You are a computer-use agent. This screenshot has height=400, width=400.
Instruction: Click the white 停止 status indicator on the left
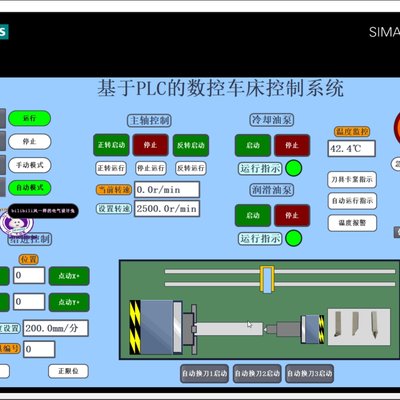pos(30,142)
